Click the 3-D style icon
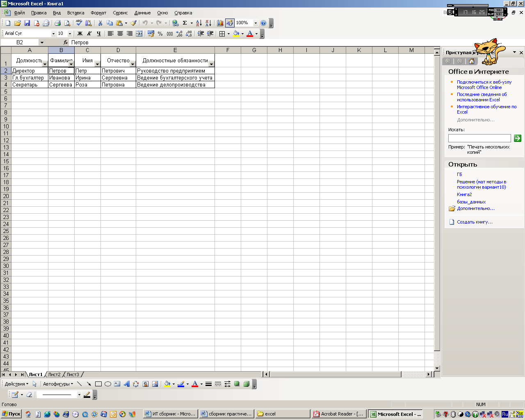Viewport: 525px width, 420px height. pyautogui.click(x=247, y=384)
